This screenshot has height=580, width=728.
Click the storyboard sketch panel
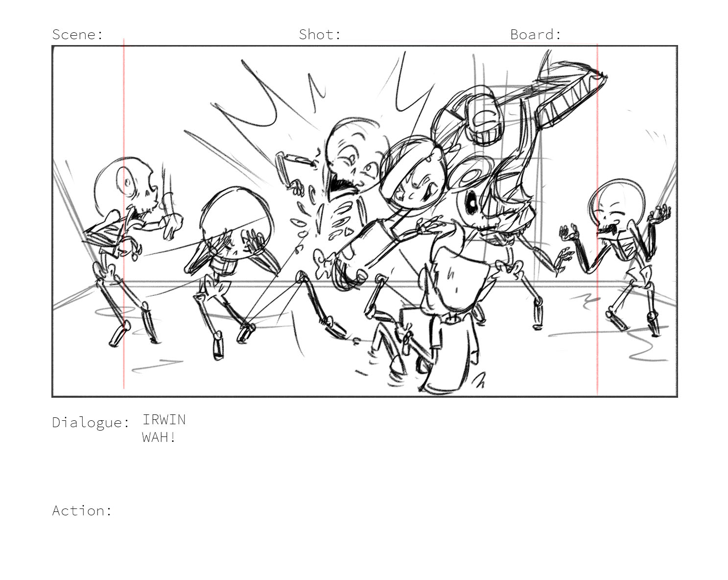pyautogui.click(x=365, y=221)
